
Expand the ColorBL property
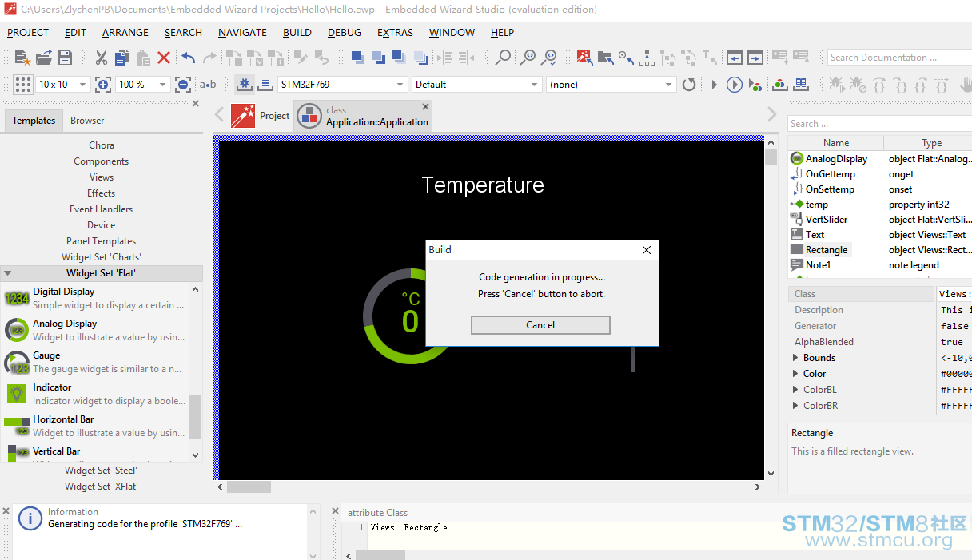pos(795,390)
